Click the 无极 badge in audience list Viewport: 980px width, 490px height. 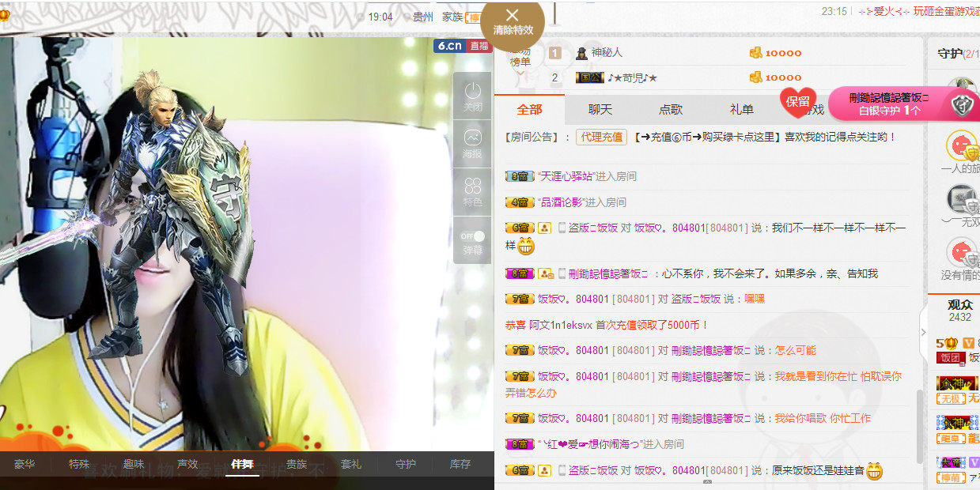pyautogui.click(x=950, y=399)
